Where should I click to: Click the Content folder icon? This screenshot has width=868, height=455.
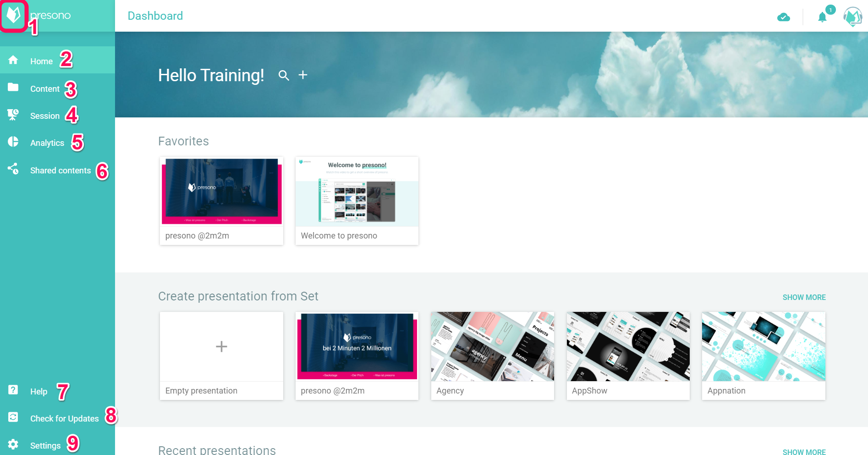[x=13, y=87]
